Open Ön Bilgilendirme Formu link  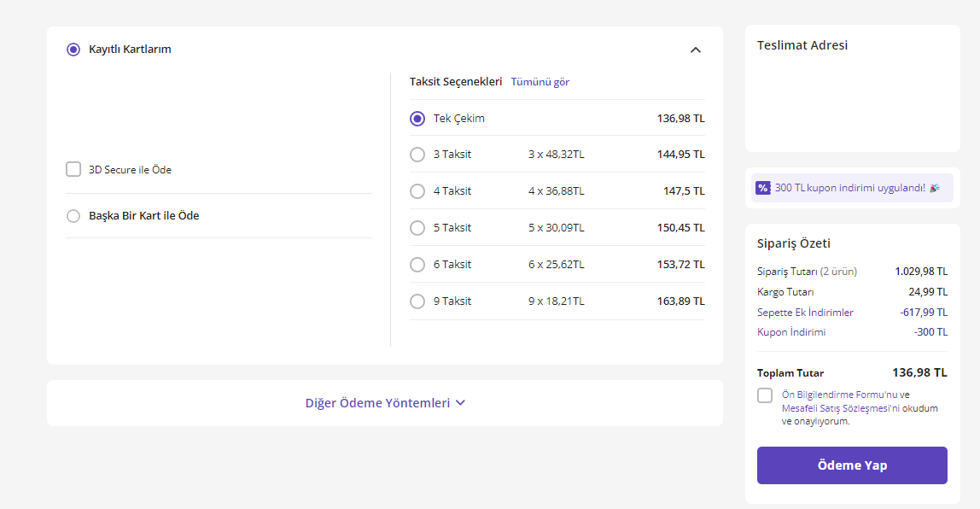pyautogui.click(x=839, y=395)
